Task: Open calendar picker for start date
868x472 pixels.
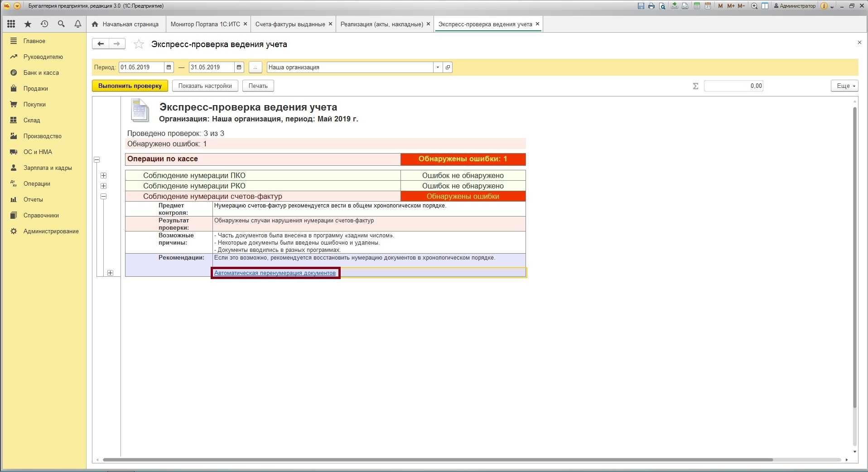Action: 169,67
